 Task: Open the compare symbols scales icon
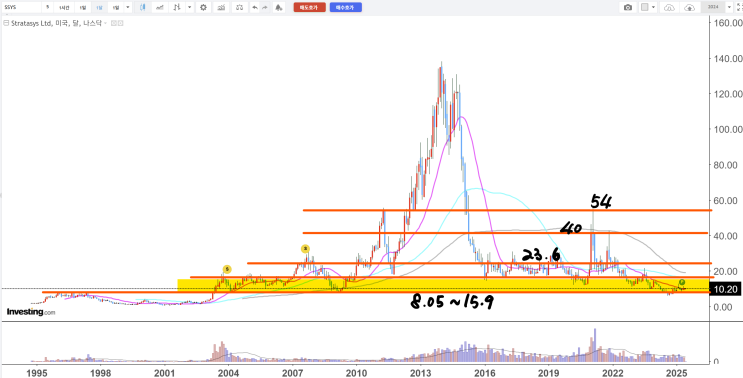[240, 7]
